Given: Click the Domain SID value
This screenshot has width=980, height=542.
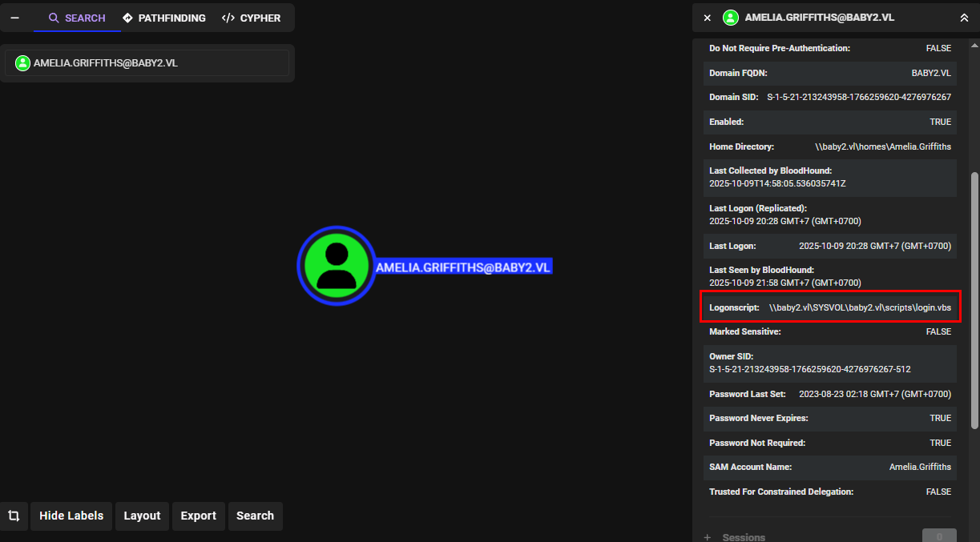Looking at the screenshot, I should [x=859, y=97].
